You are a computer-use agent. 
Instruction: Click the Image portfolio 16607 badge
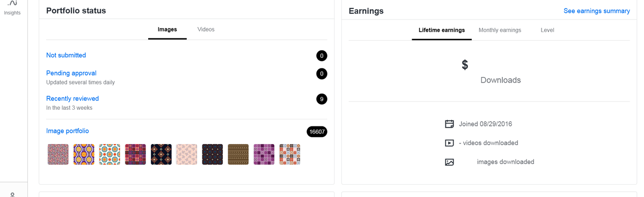coord(317,132)
